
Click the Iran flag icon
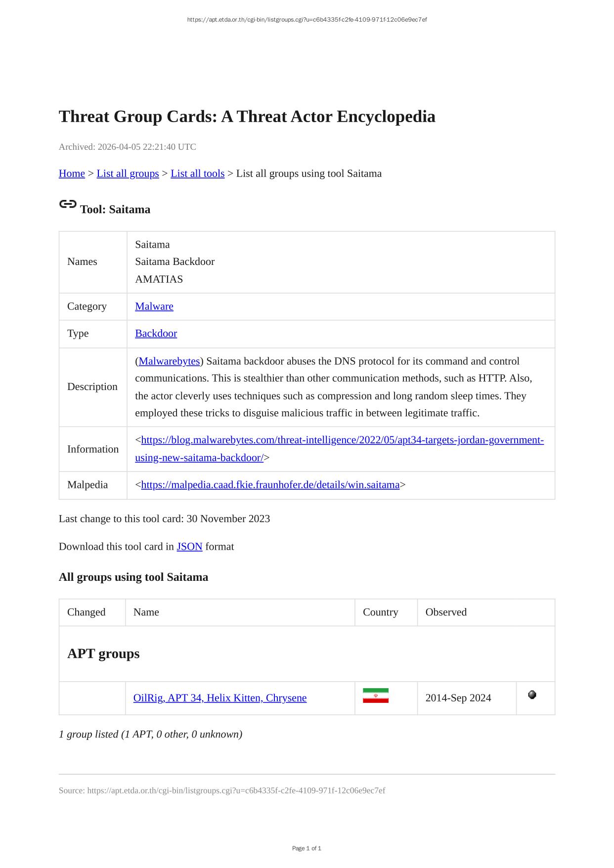pyautogui.click(x=375, y=695)
